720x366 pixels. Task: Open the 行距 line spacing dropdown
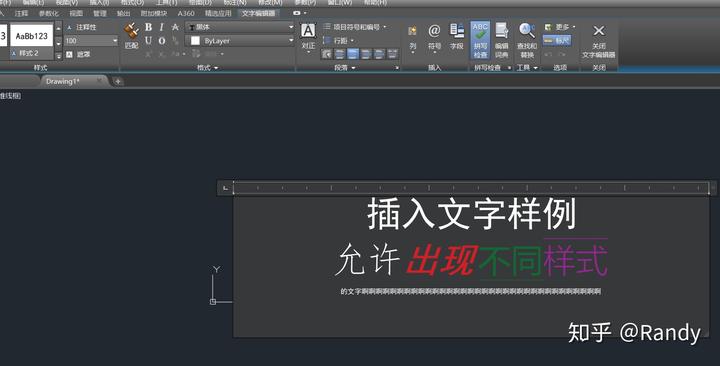339,40
